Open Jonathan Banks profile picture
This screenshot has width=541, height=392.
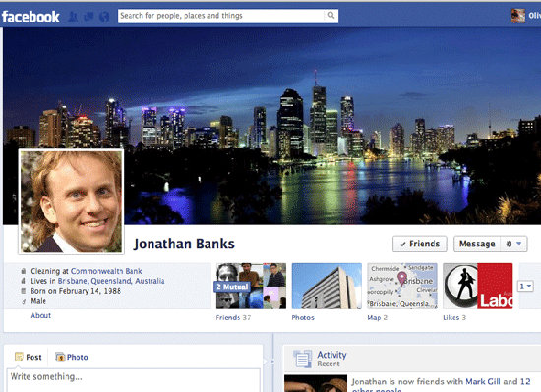pos(71,201)
